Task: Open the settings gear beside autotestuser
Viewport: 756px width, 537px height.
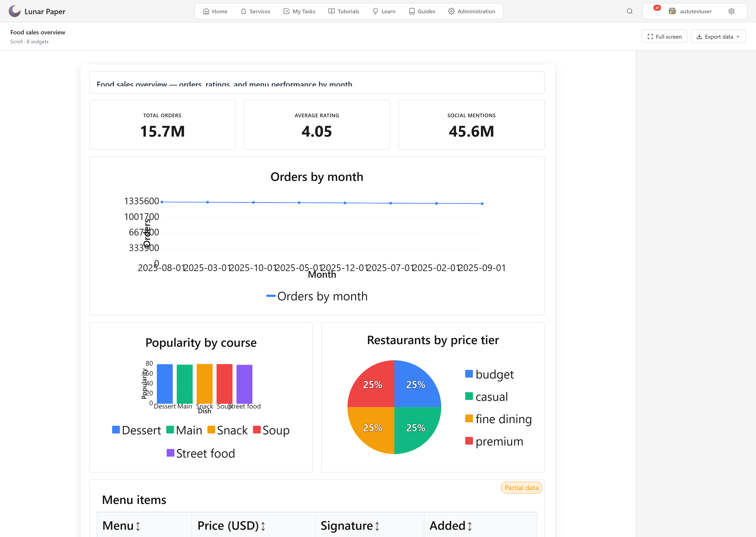Action: (732, 11)
